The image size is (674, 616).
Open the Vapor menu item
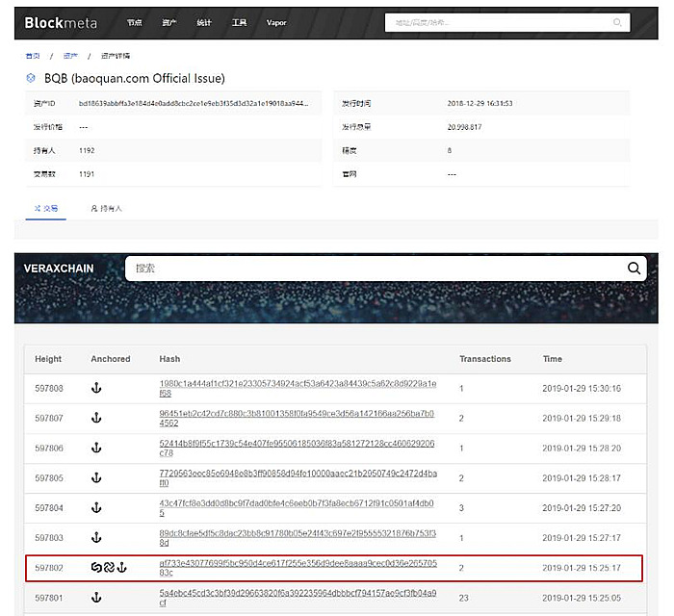(x=276, y=23)
